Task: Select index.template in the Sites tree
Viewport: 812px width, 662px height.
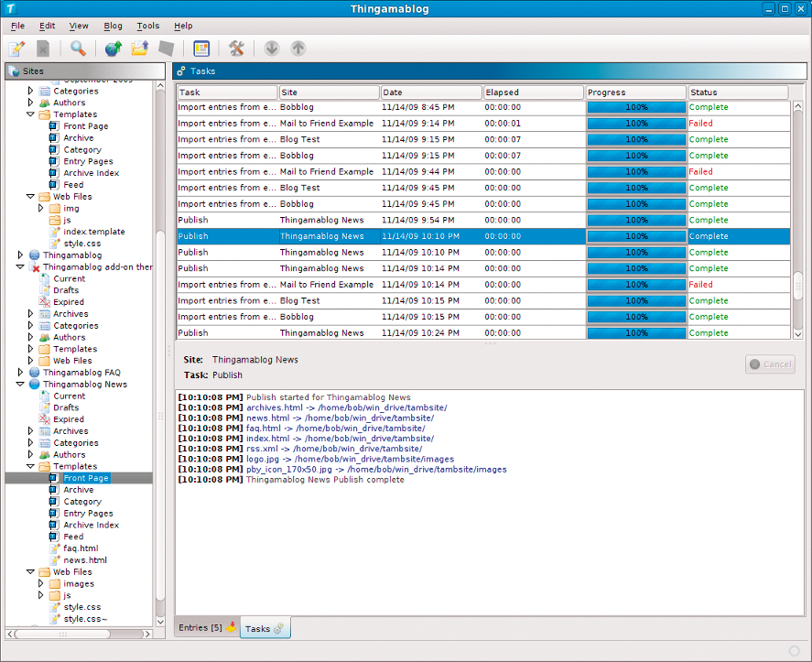Action: point(93,232)
